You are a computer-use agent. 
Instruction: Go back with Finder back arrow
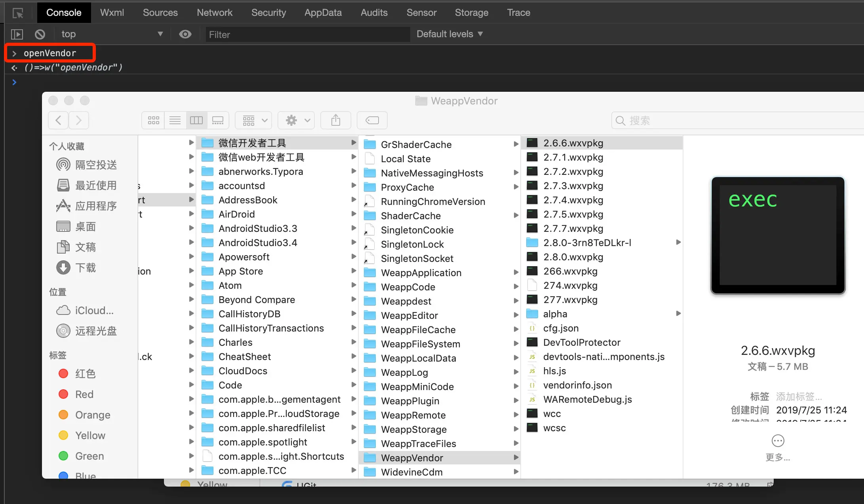(59, 120)
